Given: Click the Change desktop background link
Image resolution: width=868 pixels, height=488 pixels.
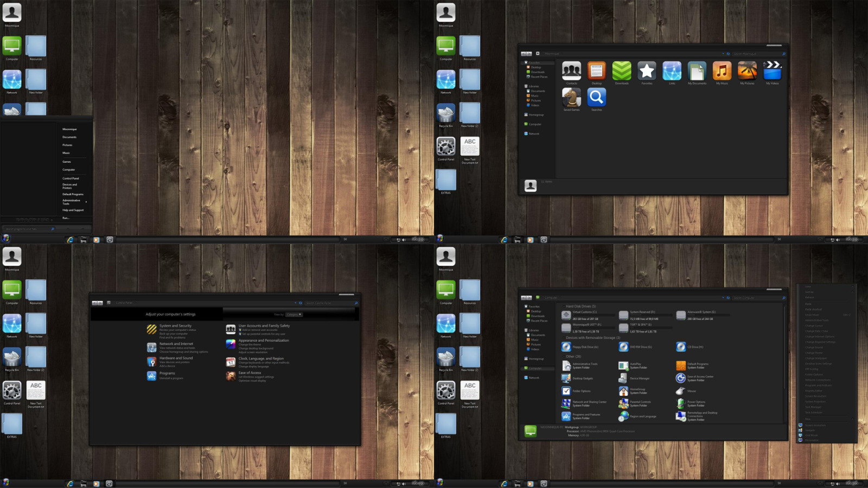Looking at the screenshot, I should [x=256, y=348].
